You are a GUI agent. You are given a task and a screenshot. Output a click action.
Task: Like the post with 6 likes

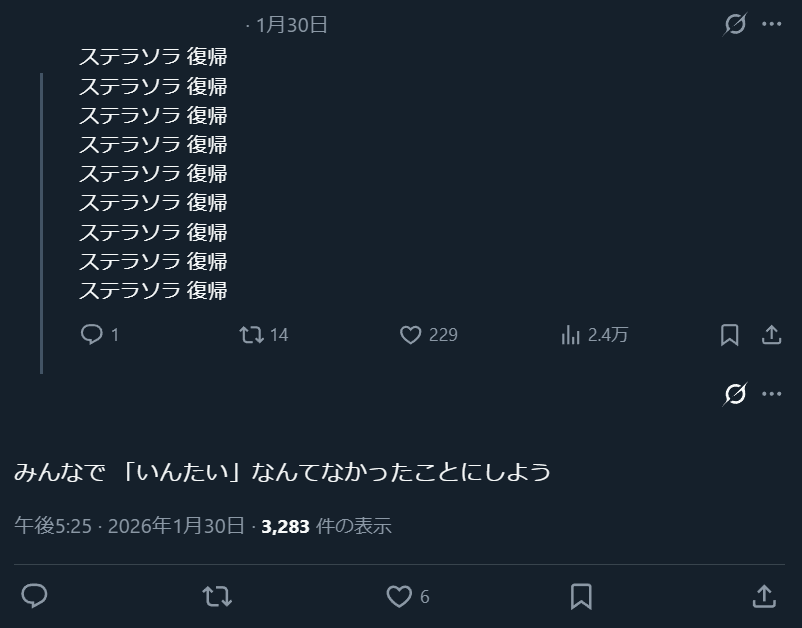tap(399, 597)
